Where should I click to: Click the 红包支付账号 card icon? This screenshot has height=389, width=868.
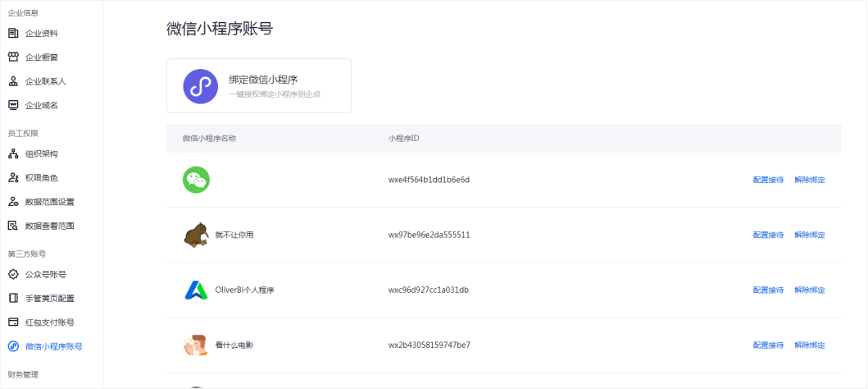13,323
